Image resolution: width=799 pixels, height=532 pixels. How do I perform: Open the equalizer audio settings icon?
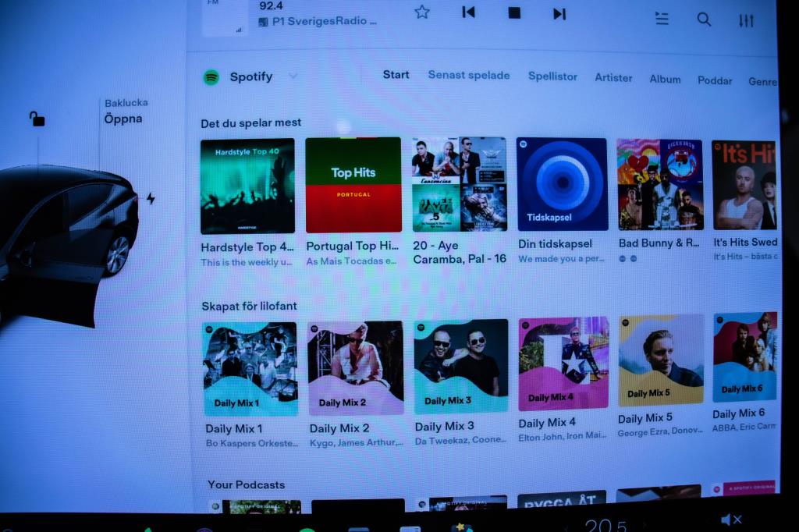coord(746,21)
